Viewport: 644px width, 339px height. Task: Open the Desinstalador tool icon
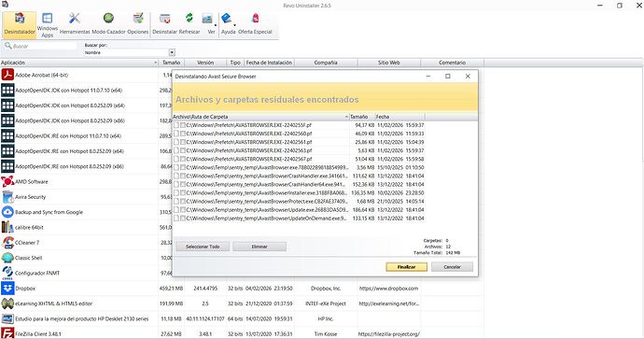(x=20, y=19)
